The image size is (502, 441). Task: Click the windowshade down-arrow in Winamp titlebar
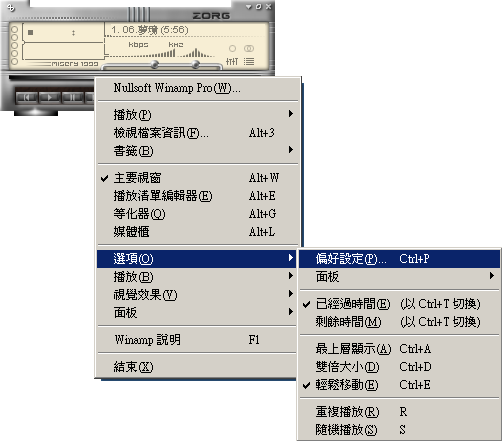point(249,7)
